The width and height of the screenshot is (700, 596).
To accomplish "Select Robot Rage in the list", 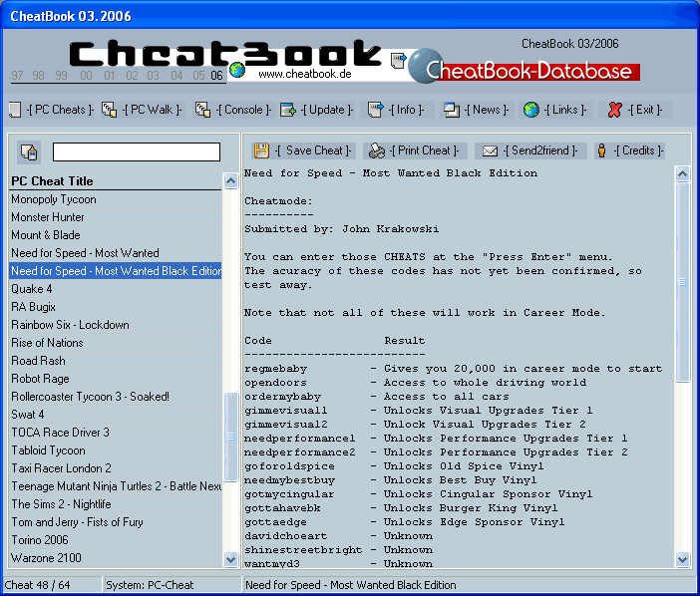I will coord(116,379).
